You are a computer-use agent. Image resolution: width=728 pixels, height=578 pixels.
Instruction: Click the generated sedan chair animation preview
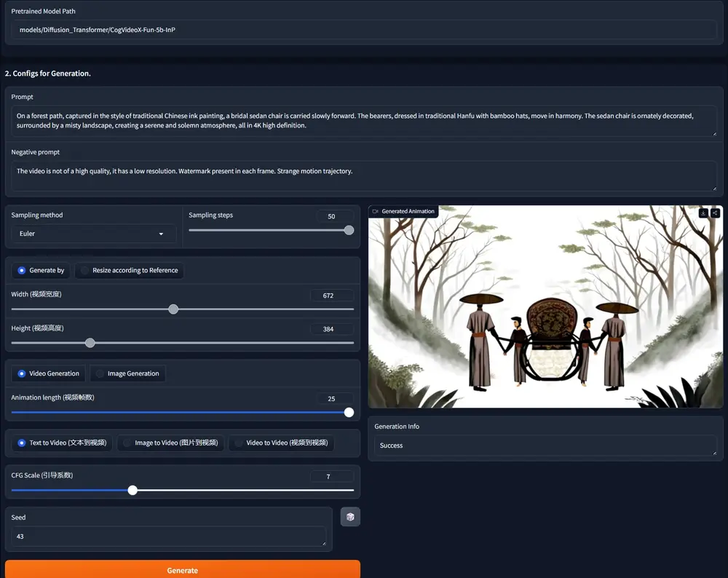coord(545,306)
